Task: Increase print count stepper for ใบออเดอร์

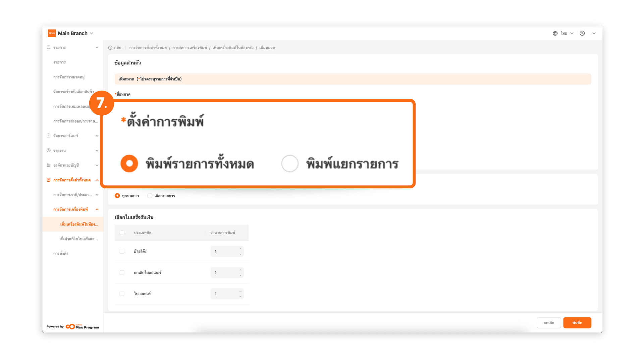Action: point(240,291)
